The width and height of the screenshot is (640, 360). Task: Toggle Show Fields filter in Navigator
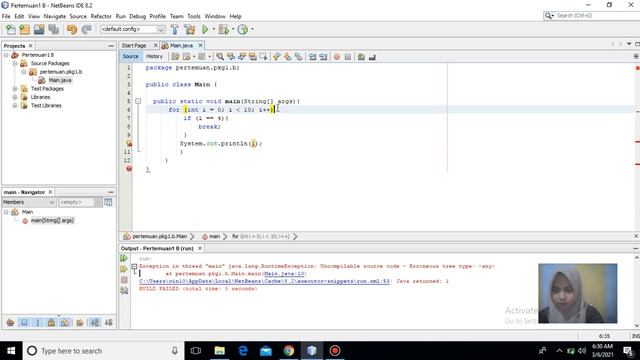tap(24, 322)
